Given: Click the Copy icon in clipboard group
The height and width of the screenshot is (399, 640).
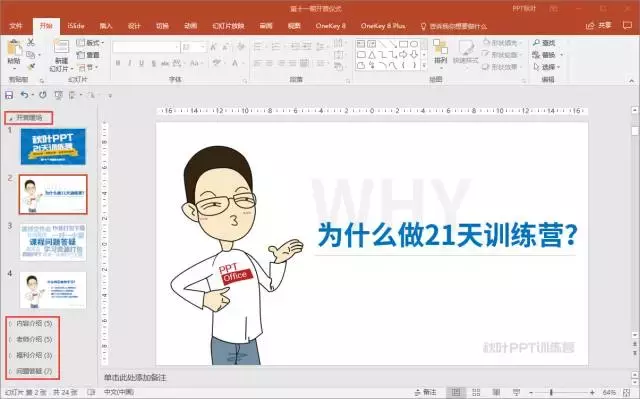Looking at the screenshot, I should pos(31,54).
